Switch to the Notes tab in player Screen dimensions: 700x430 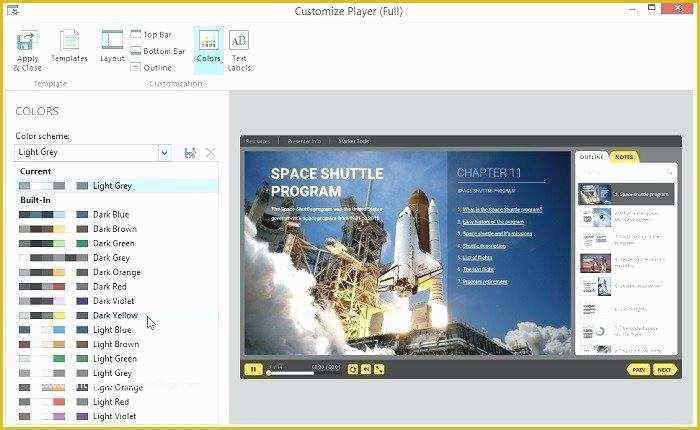click(x=624, y=157)
